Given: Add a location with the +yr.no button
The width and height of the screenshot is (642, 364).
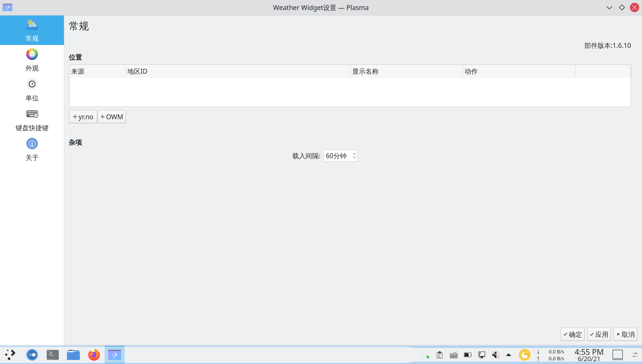Looking at the screenshot, I should 83,117.
